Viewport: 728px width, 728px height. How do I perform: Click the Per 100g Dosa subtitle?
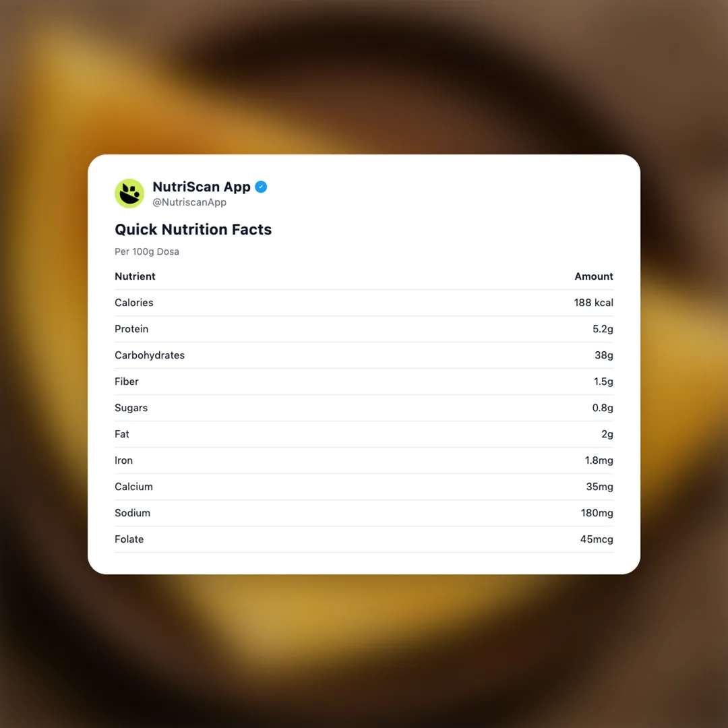(147, 251)
